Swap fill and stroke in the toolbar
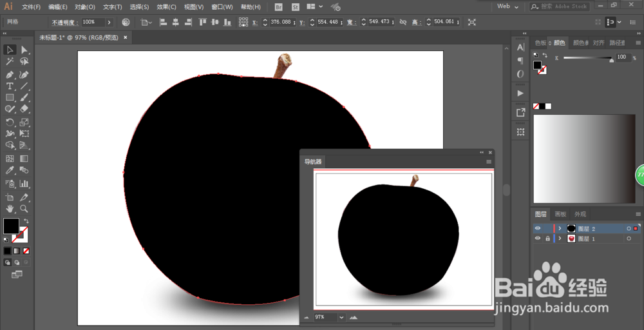 [x=26, y=221]
